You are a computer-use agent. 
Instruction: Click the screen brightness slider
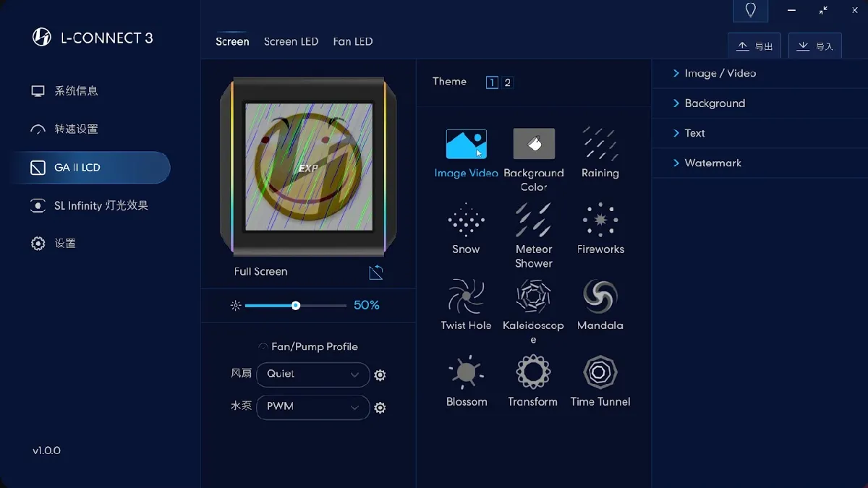tap(295, 306)
